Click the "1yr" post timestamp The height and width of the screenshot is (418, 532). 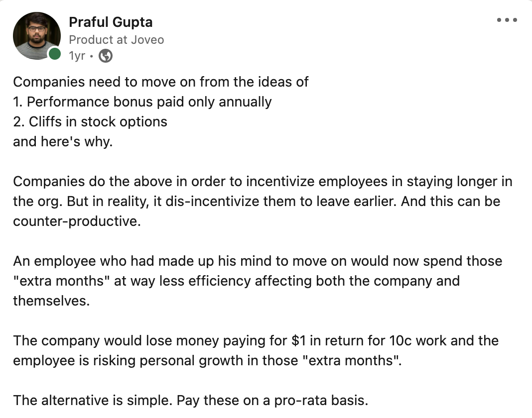[x=77, y=56]
